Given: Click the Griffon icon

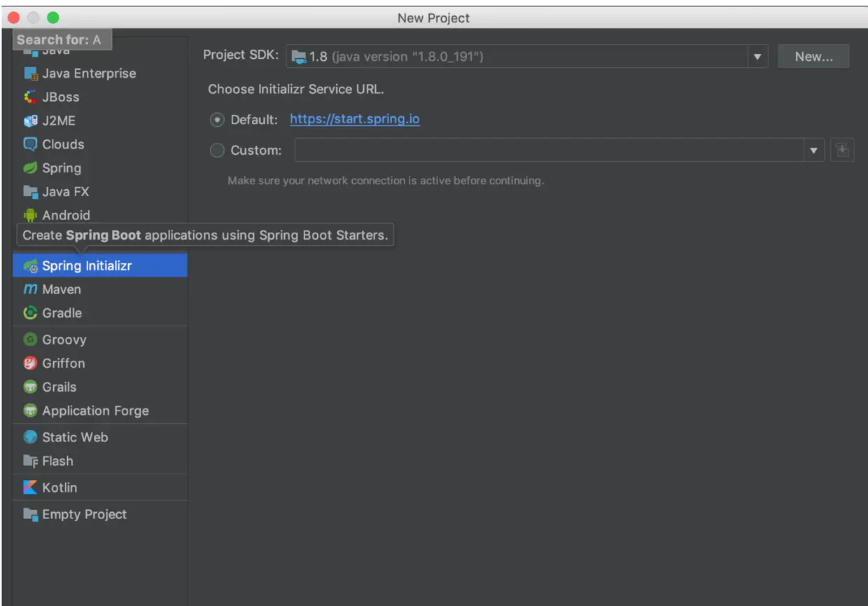Looking at the screenshot, I should pyautogui.click(x=30, y=364).
